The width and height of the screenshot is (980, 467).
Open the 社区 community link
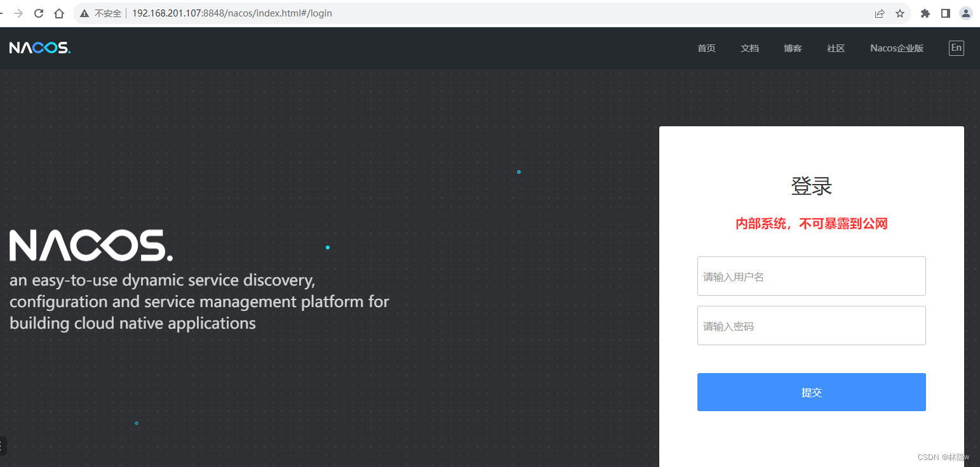click(836, 48)
